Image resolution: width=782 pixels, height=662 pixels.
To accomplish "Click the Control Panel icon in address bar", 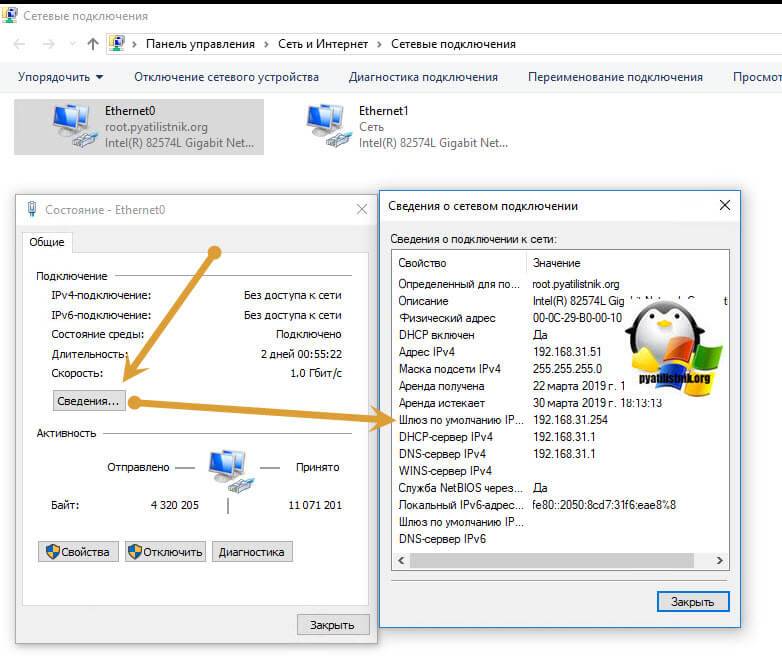I will [x=117, y=43].
